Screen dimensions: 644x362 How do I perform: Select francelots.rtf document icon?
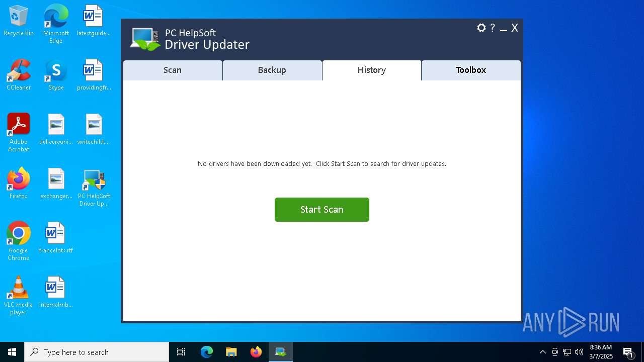56,238
